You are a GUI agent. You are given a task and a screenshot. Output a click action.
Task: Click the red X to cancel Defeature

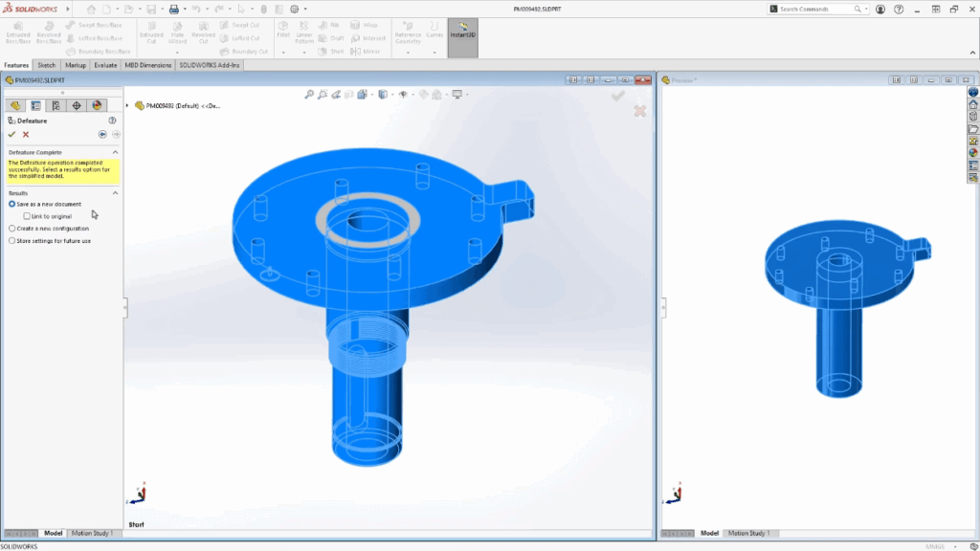[24, 135]
